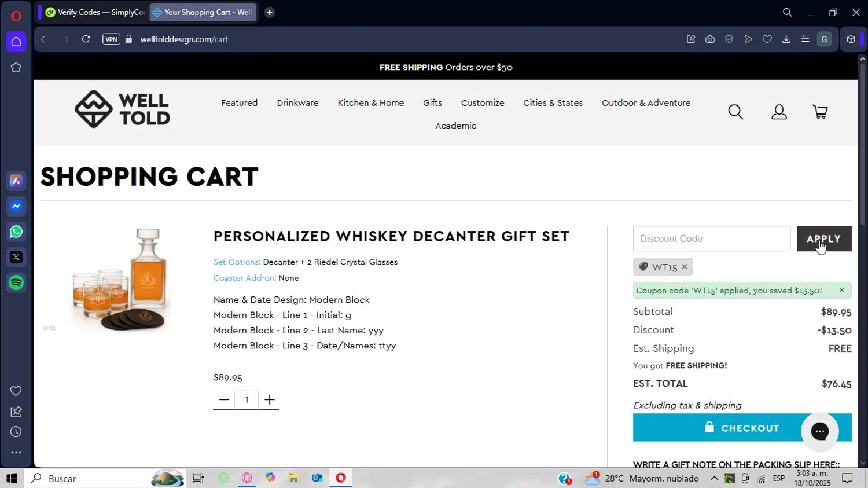
Task: Open Windows Start menu
Action: tap(12, 478)
